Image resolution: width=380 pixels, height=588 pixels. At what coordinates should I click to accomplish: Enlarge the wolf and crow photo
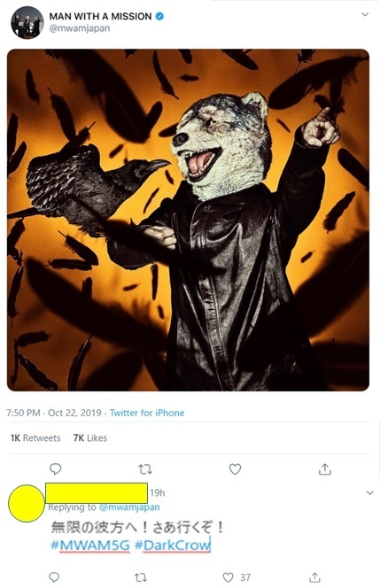click(x=188, y=220)
